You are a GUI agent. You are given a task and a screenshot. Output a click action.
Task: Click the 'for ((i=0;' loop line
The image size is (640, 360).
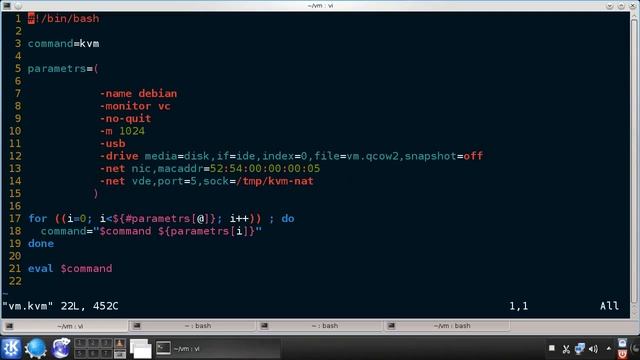pos(161,218)
